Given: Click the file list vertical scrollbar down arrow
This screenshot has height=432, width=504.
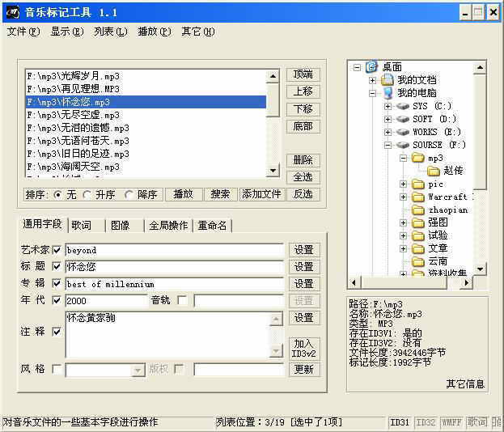Looking at the screenshot, I should pyautogui.click(x=273, y=171).
